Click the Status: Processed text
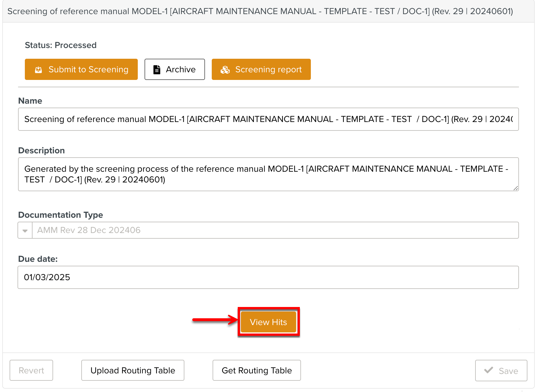The width and height of the screenshot is (537, 392). [61, 45]
